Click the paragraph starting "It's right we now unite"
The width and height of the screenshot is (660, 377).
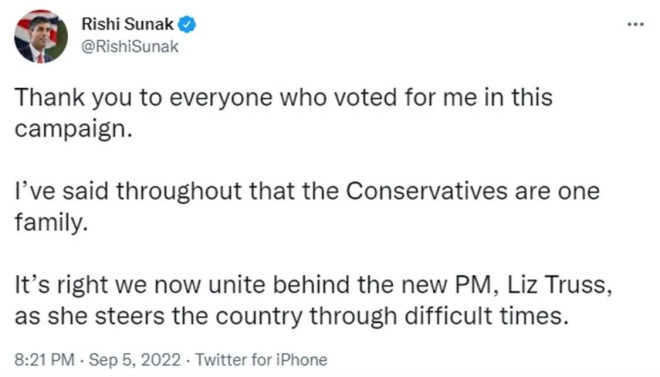[313, 300]
